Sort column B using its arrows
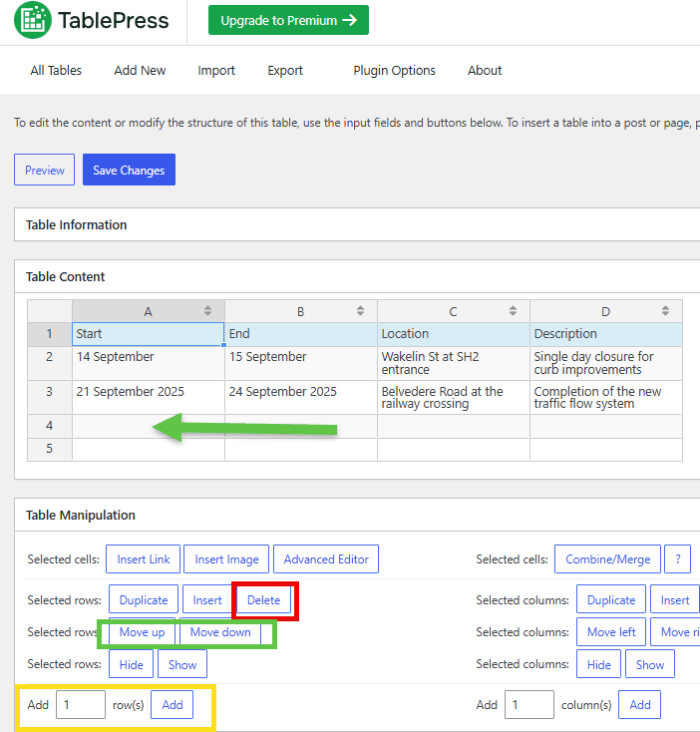Image resolution: width=700 pixels, height=732 pixels. 360,311
